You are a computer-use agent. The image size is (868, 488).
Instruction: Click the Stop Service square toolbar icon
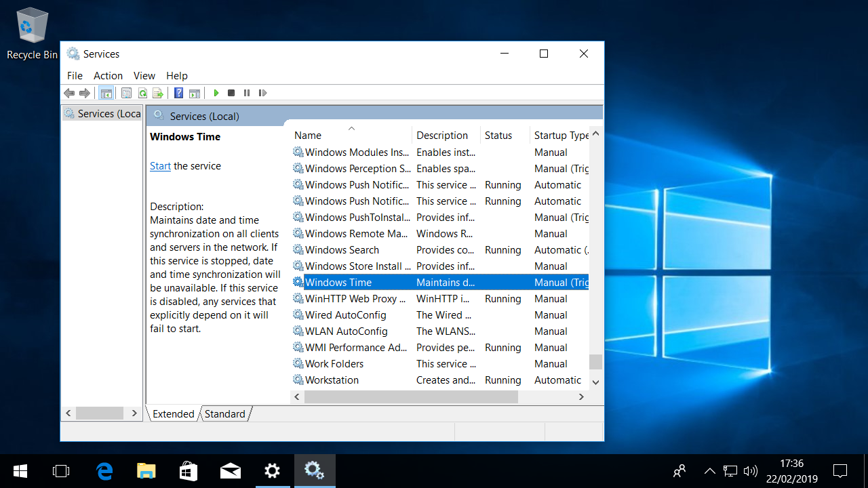click(x=231, y=93)
